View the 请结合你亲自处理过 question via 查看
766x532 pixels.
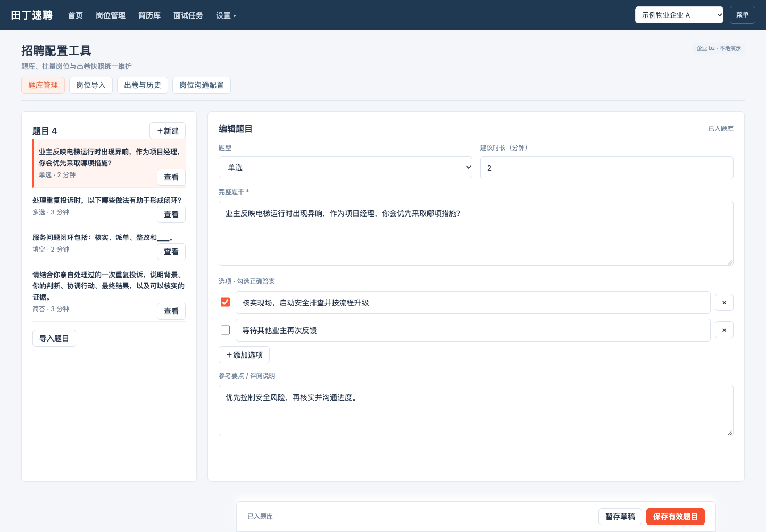[171, 311]
